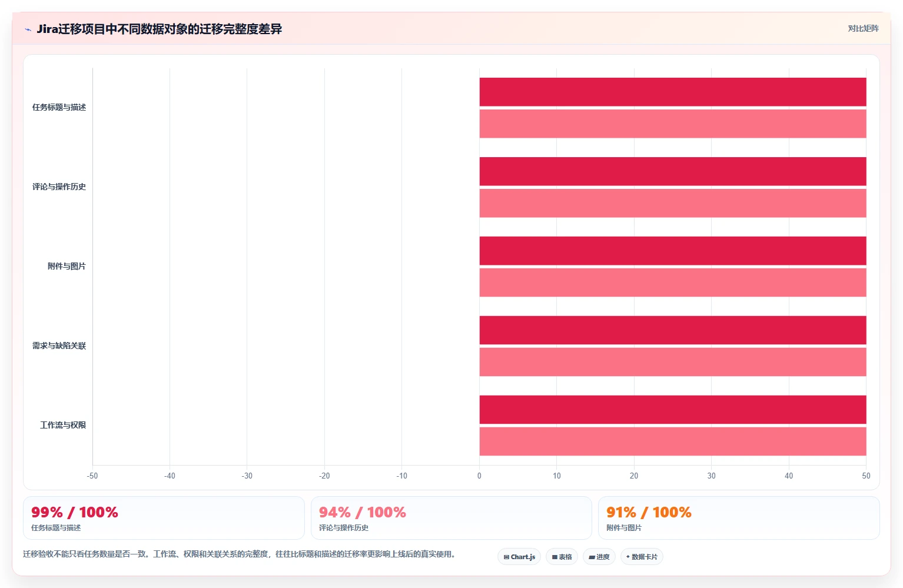This screenshot has width=903, height=588.
Task: Click the chart title text about Jira迁移项目
Action: point(160,29)
